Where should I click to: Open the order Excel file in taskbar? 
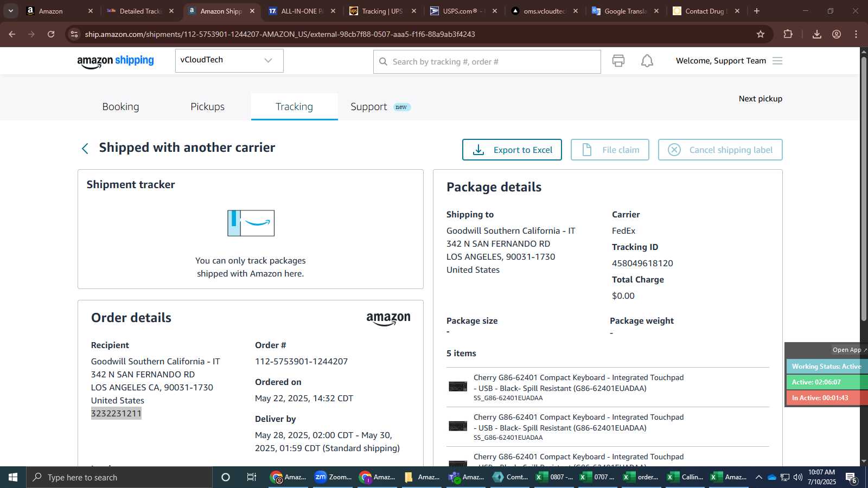click(641, 477)
